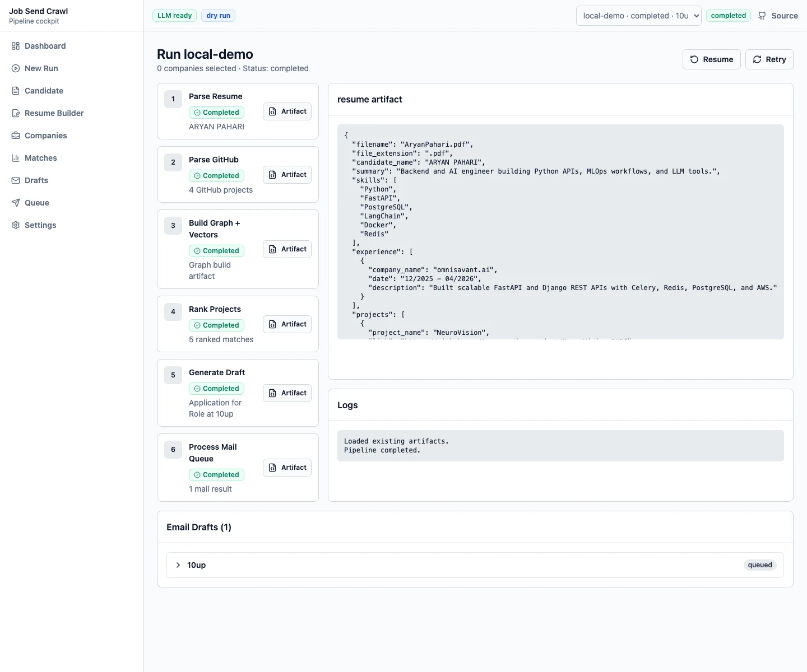
Task: Click the "LLM ready" badge
Action: coord(174,16)
